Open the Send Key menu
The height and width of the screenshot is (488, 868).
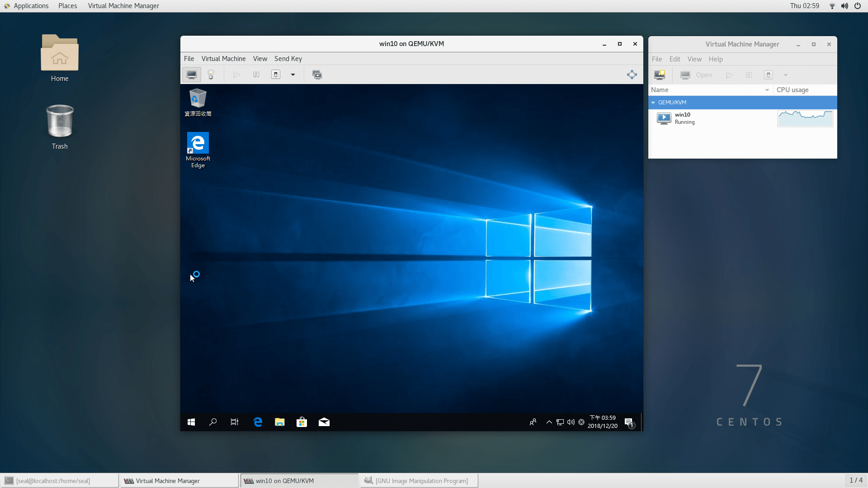click(288, 58)
